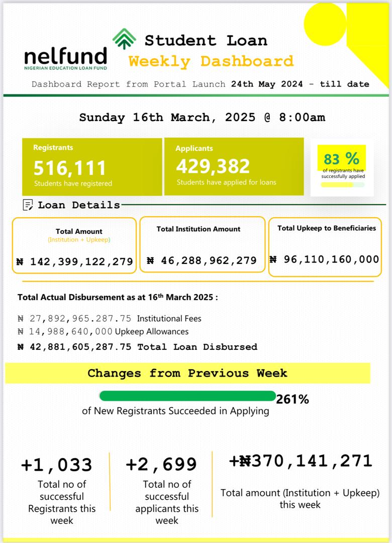Click the 83 % highlighted badge
The width and height of the screenshot is (392, 543).
tap(341, 159)
